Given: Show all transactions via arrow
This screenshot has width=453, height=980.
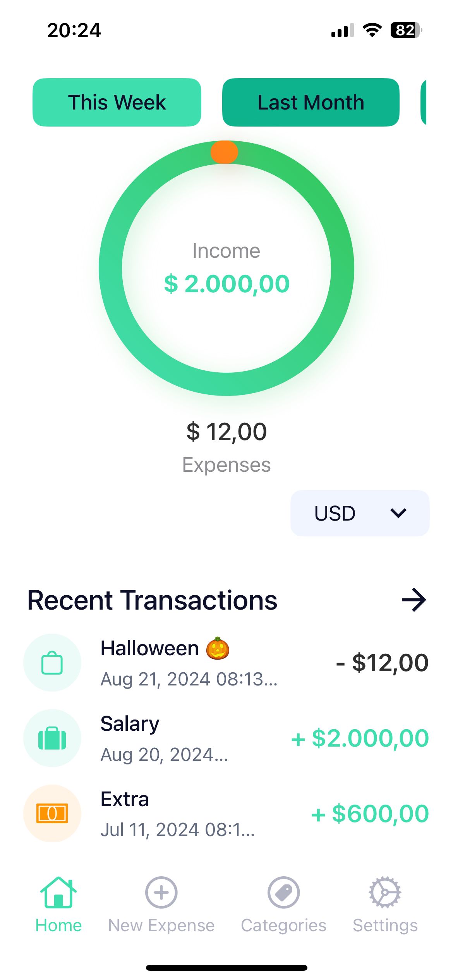Looking at the screenshot, I should 414,600.
